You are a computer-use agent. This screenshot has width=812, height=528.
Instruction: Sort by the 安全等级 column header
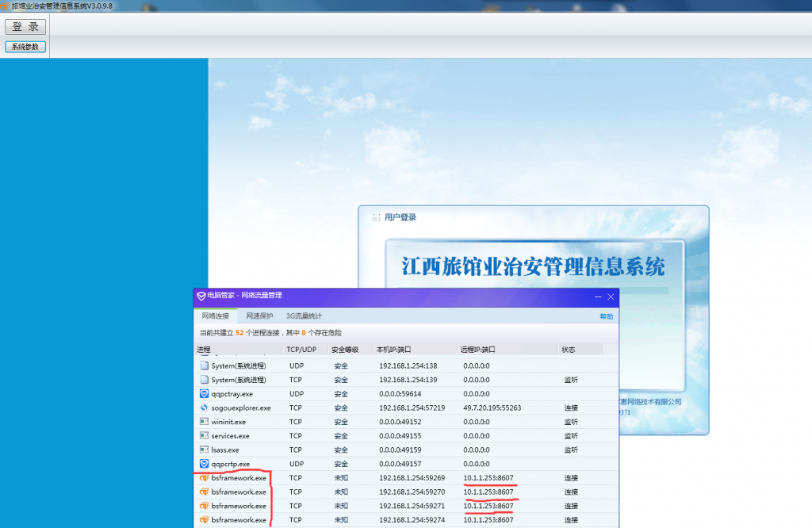tap(345, 350)
